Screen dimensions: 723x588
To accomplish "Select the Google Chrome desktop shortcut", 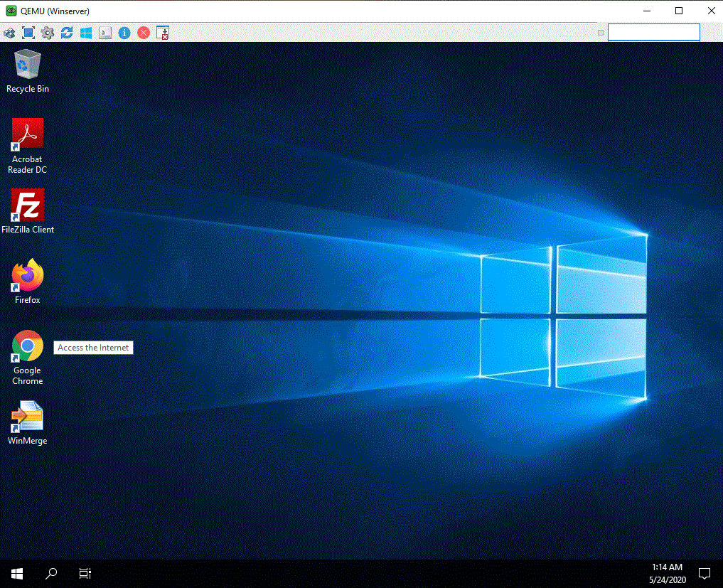I will click(27, 358).
